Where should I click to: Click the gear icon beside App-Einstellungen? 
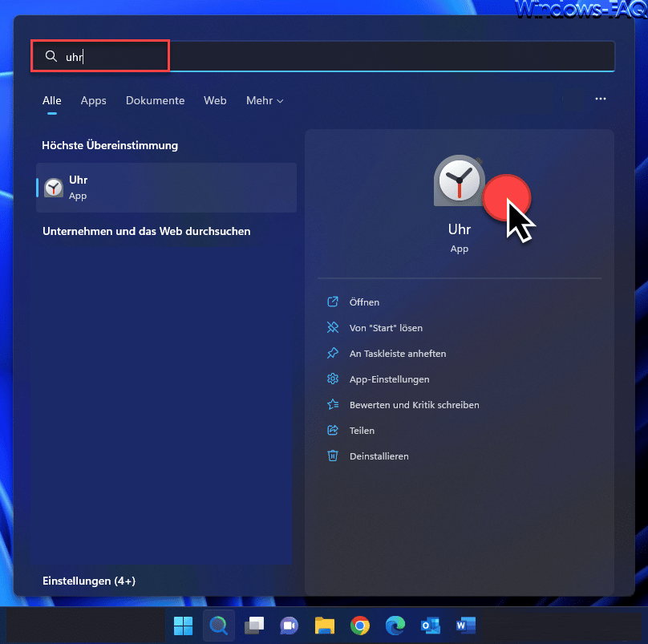(333, 379)
